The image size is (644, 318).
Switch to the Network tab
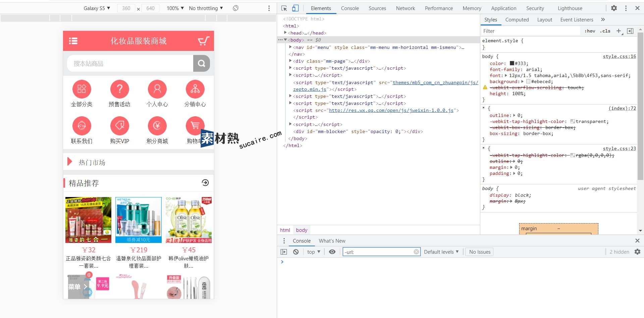(x=405, y=8)
